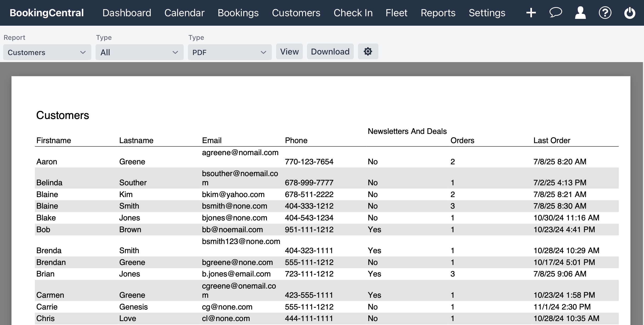Screen dimensions: 644x325
Task: Open report settings gear button
Action: [368, 51]
